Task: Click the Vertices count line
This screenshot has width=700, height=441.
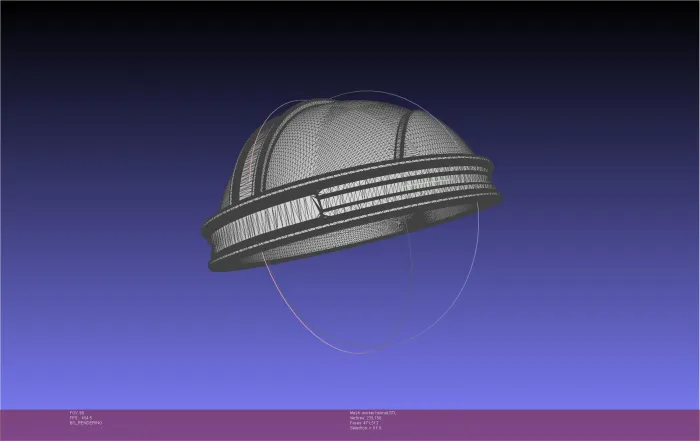Action: click(x=366, y=418)
